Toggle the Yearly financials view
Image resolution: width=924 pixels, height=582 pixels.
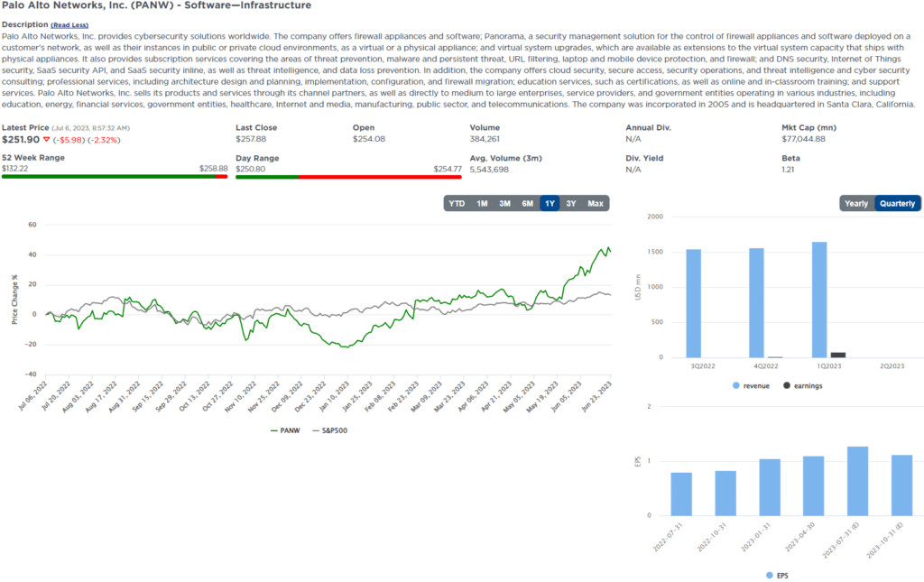coord(856,203)
